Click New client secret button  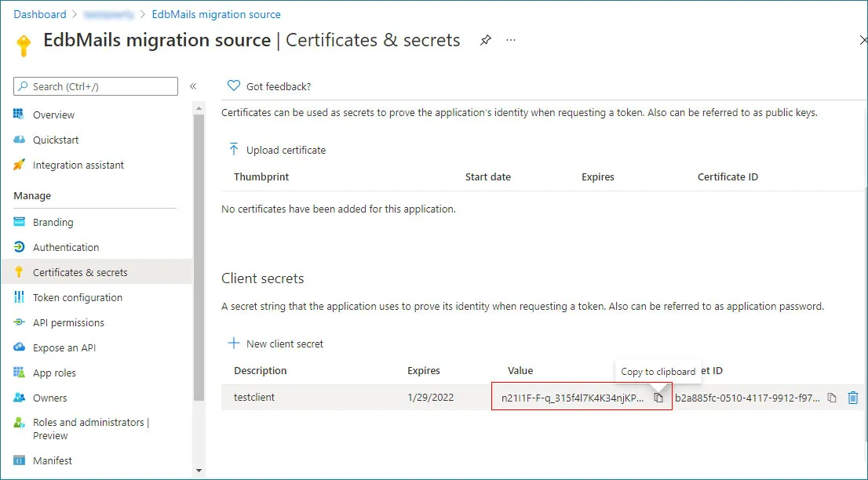click(285, 344)
